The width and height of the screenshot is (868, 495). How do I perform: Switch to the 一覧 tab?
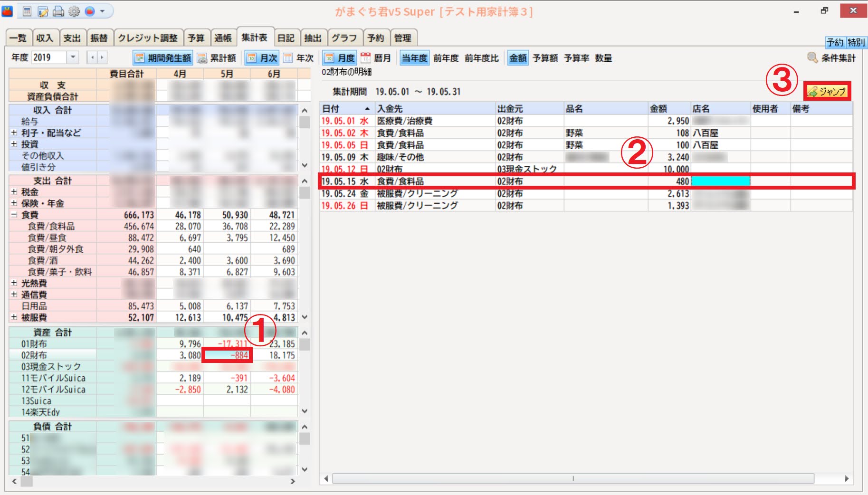click(x=18, y=38)
